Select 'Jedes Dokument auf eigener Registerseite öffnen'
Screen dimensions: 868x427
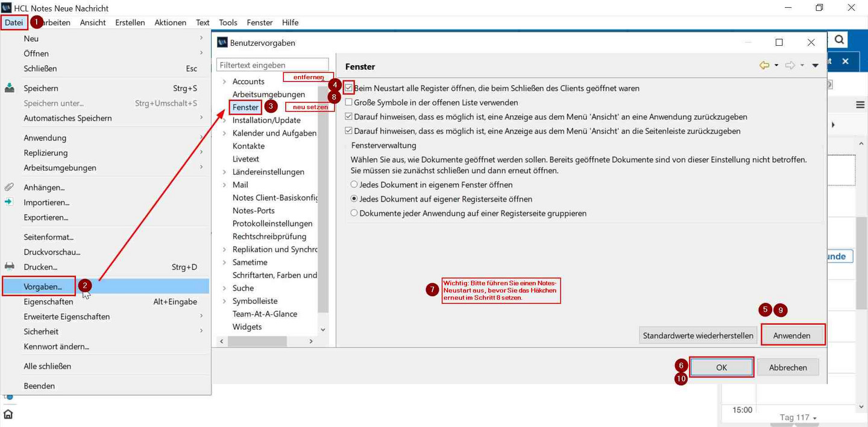tap(354, 198)
